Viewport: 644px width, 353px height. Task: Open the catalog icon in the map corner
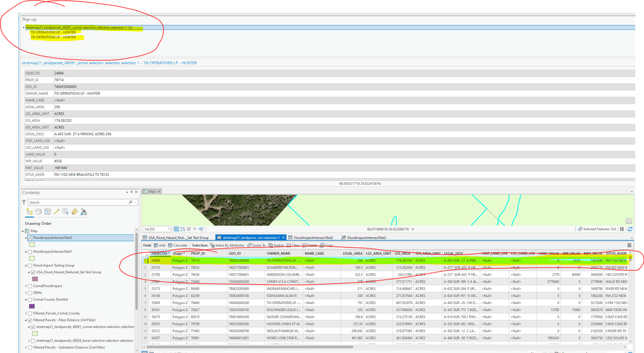pos(629,221)
